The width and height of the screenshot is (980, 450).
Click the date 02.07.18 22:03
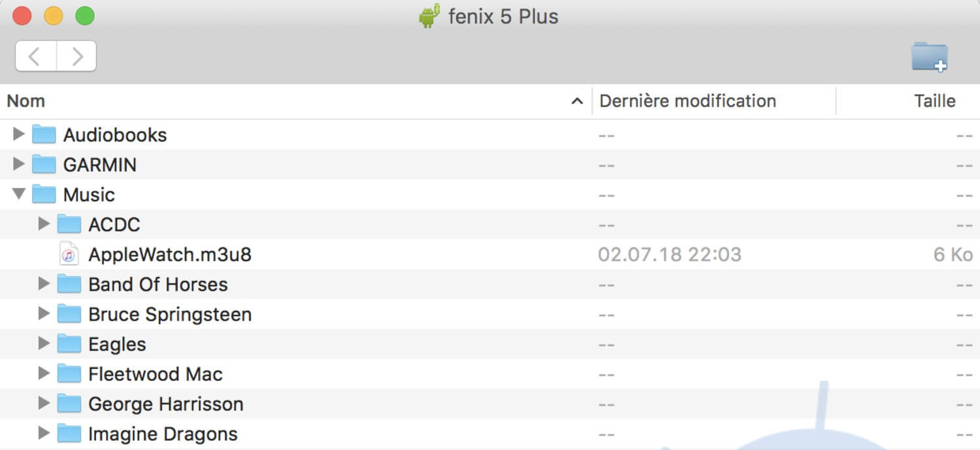pyautogui.click(x=670, y=255)
